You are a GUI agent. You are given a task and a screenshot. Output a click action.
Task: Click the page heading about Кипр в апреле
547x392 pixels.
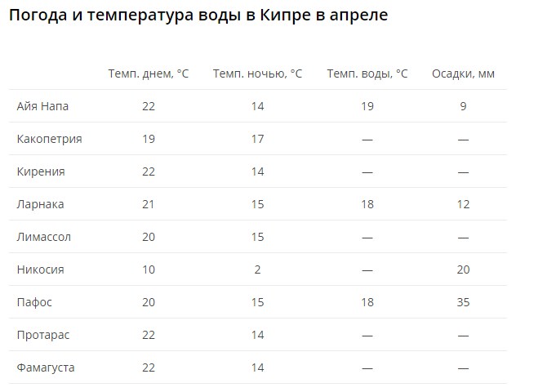(x=198, y=16)
